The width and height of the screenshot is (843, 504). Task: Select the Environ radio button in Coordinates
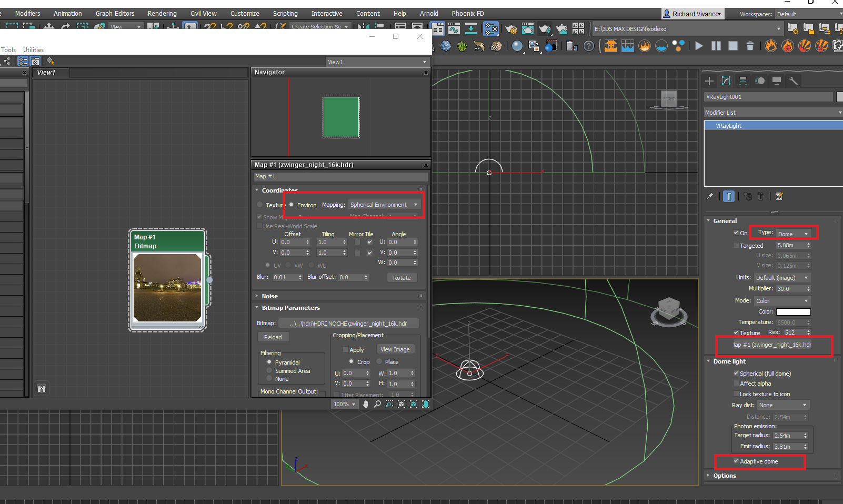click(x=292, y=205)
